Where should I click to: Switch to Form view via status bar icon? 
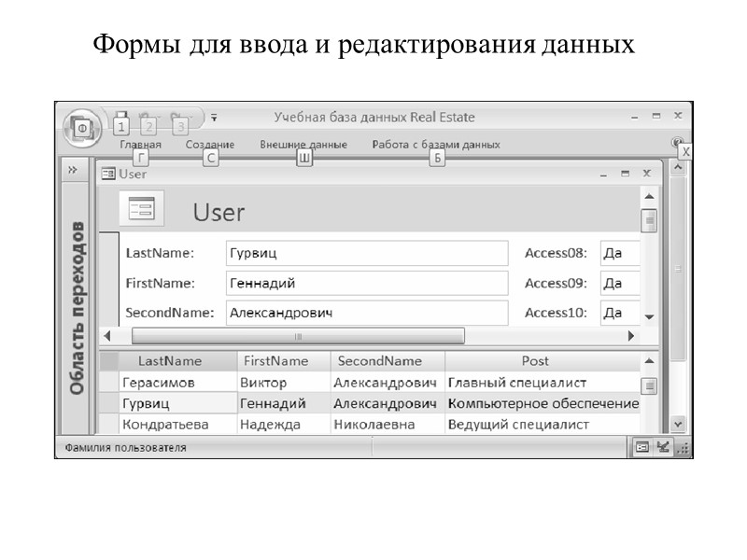[642, 447]
